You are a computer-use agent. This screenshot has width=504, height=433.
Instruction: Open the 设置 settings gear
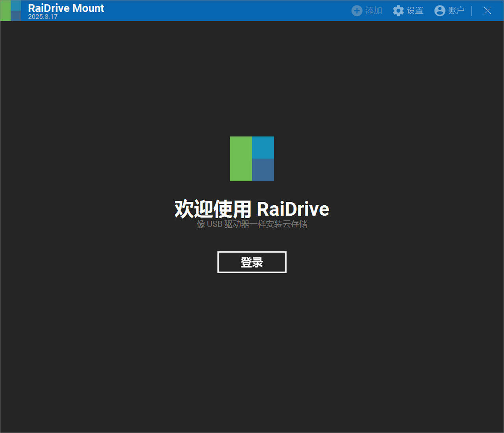click(408, 11)
